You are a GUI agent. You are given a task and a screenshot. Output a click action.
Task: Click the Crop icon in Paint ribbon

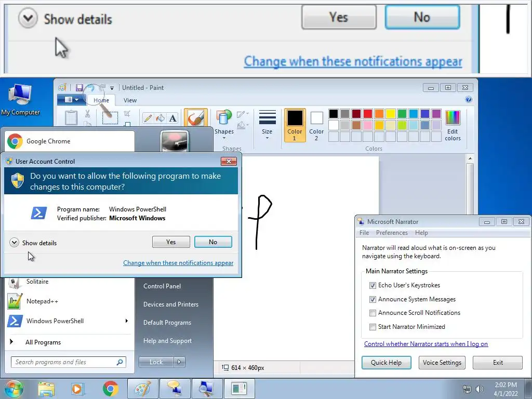pos(127,114)
